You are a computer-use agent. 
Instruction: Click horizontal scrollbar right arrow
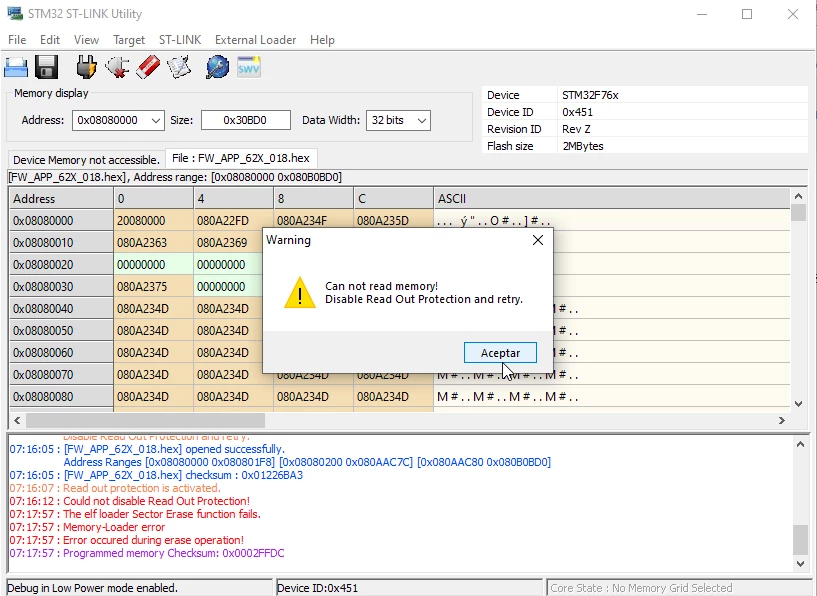tap(782, 420)
